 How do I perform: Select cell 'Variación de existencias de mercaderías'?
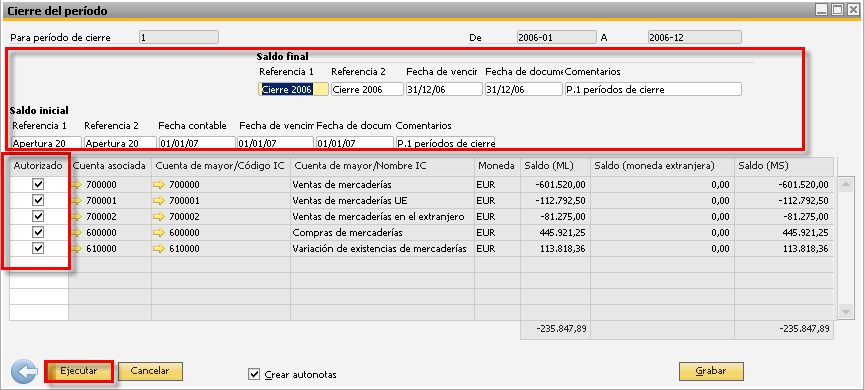click(x=382, y=249)
